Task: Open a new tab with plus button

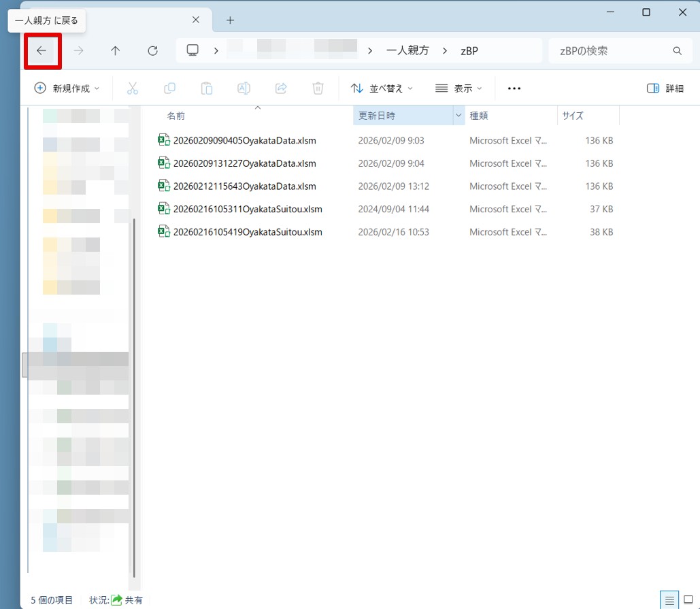Action: pos(230,20)
